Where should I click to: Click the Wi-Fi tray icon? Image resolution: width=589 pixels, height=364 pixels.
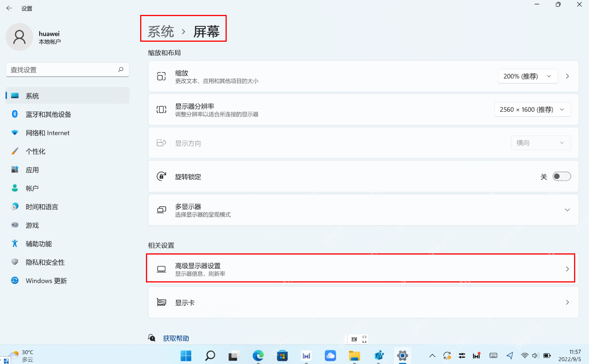[x=525, y=356]
